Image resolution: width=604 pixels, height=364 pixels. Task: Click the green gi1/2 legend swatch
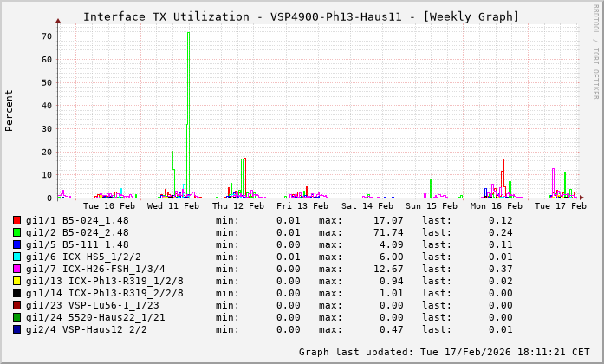[17, 232]
